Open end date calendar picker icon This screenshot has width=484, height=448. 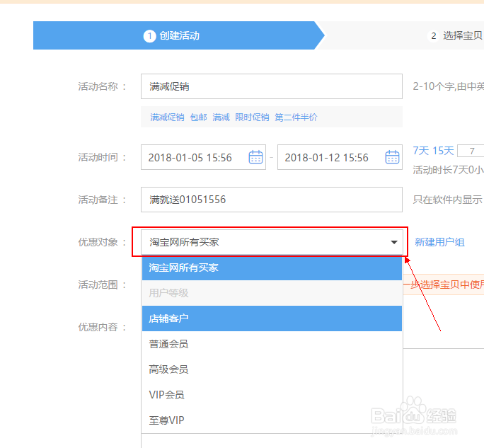click(392, 157)
